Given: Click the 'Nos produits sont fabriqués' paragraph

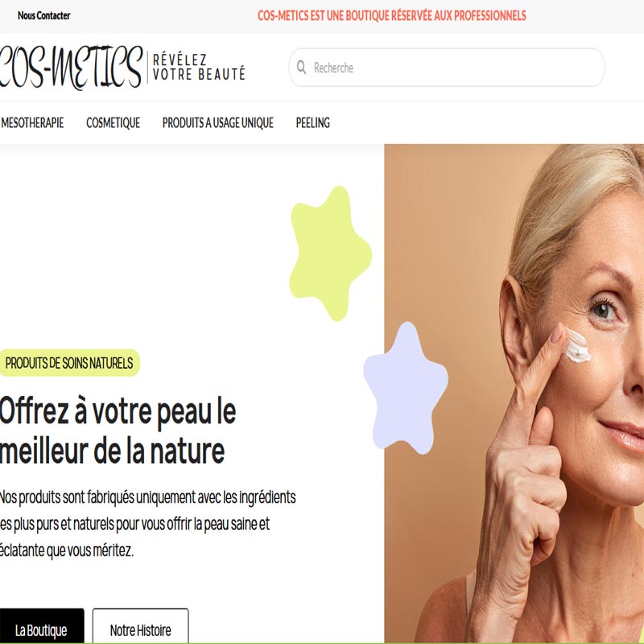Looking at the screenshot, I should pos(147,524).
